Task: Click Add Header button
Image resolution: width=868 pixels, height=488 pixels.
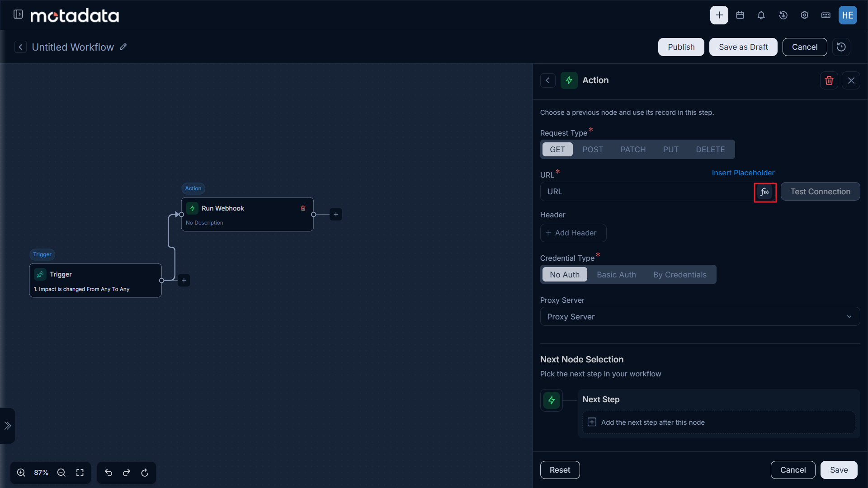Action: coord(573,233)
